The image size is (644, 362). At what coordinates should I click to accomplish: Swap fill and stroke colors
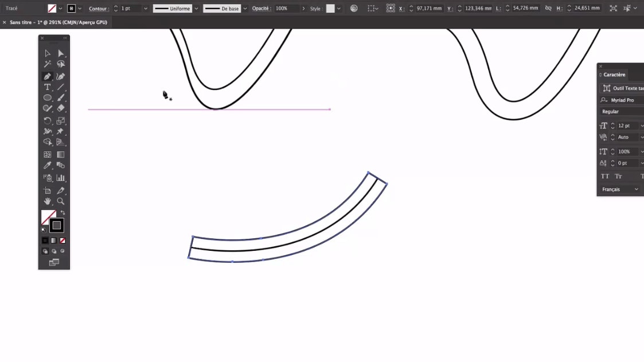point(63,213)
